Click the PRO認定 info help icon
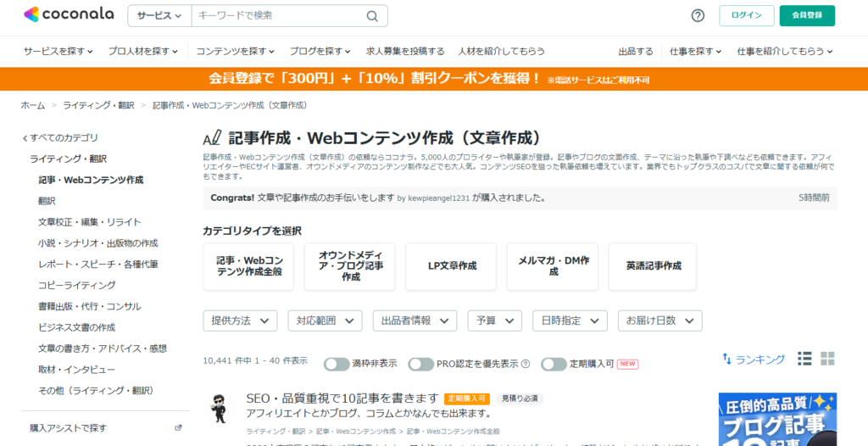The image size is (868, 446). [x=526, y=364]
